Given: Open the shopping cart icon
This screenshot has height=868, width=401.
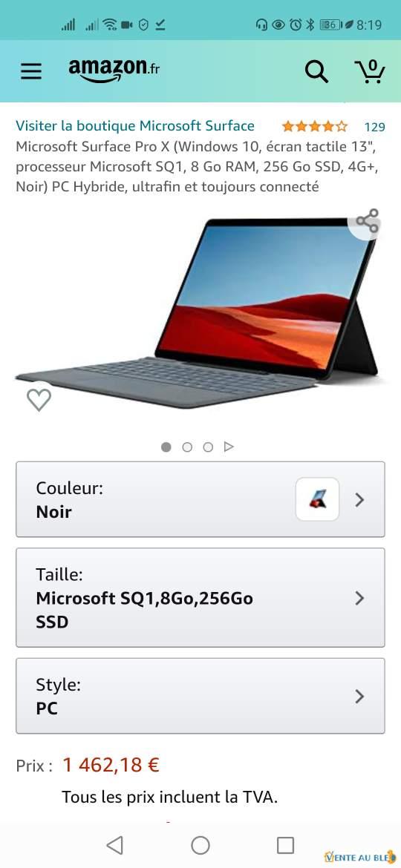Looking at the screenshot, I should [369, 71].
